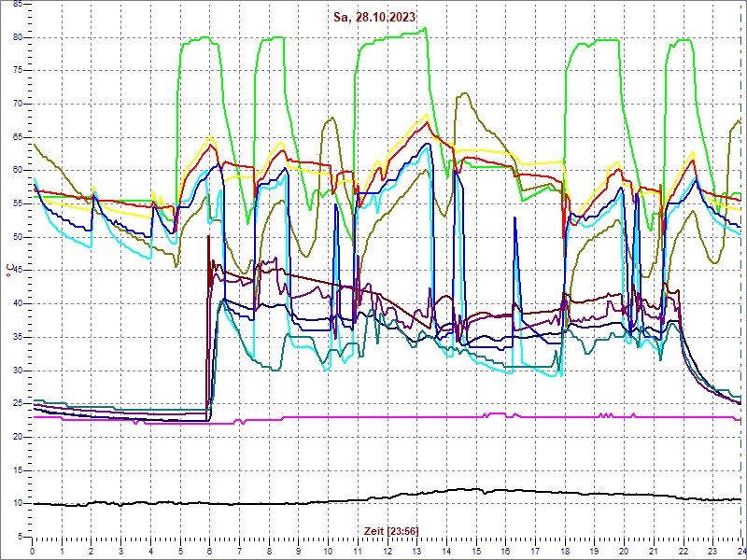Select the green dashed time cursor line
The height and width of the screenshot is (560, 747).
(x=742, y=270)
